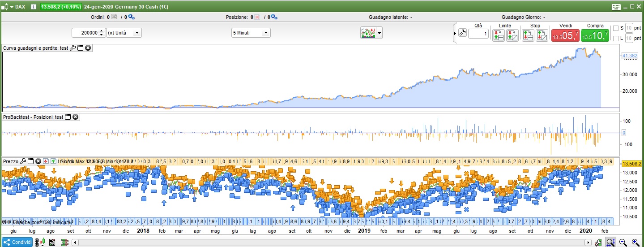The image size is (644, 247).
Task: Click the L points input field
Action: (x=629, y=39)
